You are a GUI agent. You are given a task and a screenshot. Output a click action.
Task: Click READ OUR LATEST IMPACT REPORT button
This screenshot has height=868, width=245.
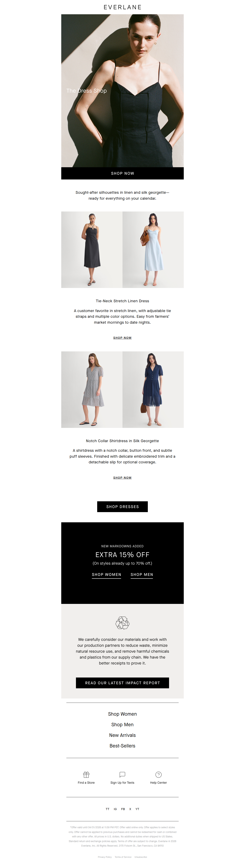(x=122, y=683)
